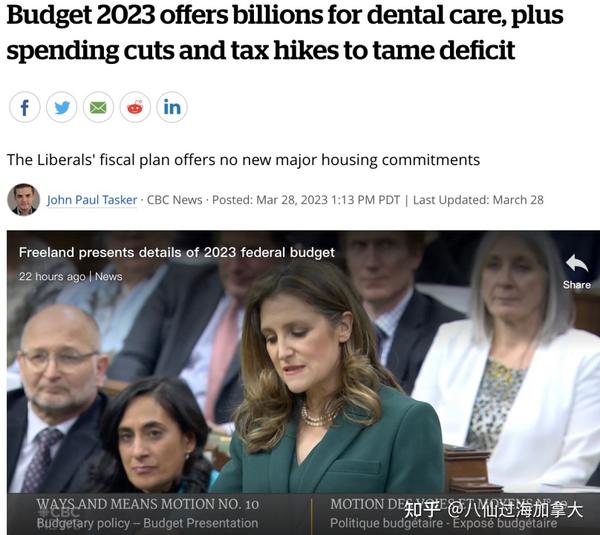
Task: Click the Last Updated March 28 text
Action: pyautogui.click(x=478, y=200)
